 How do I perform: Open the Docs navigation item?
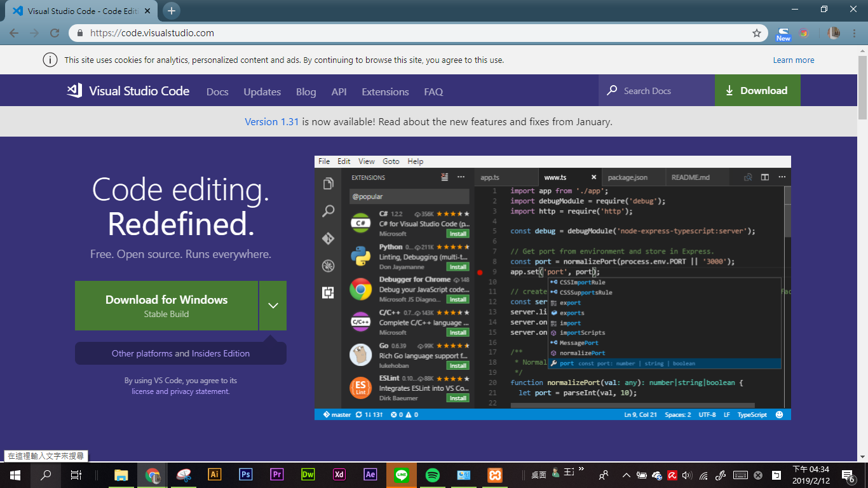(217, 91)
